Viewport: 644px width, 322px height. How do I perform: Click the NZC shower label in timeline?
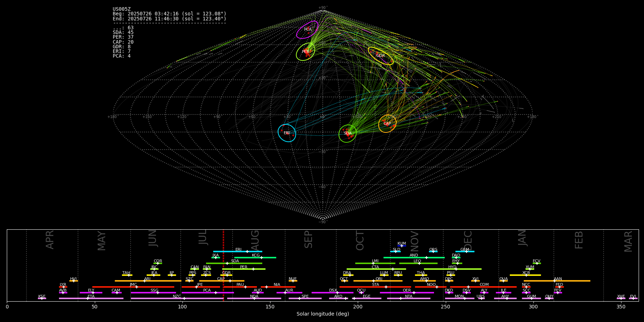(177, 296)
